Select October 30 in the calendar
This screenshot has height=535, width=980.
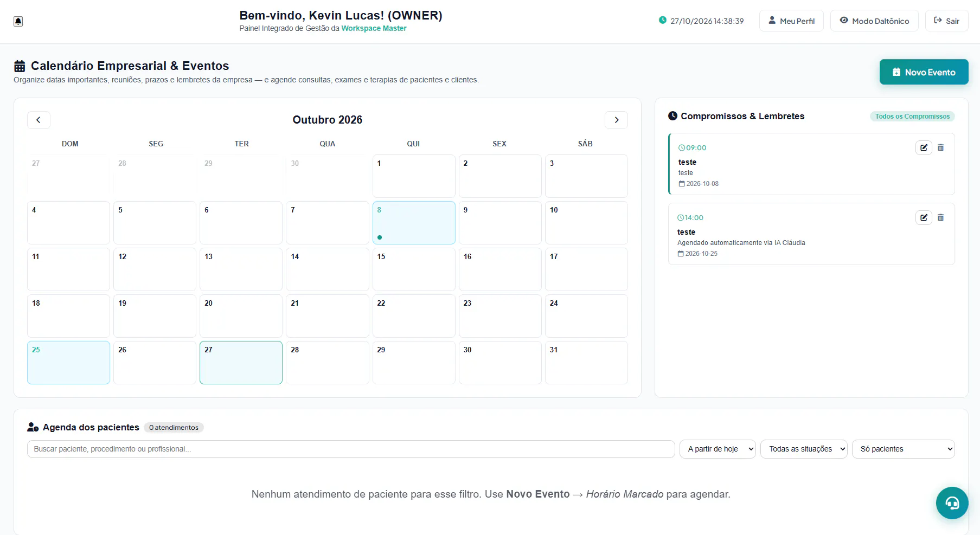(x=500, y=363)
